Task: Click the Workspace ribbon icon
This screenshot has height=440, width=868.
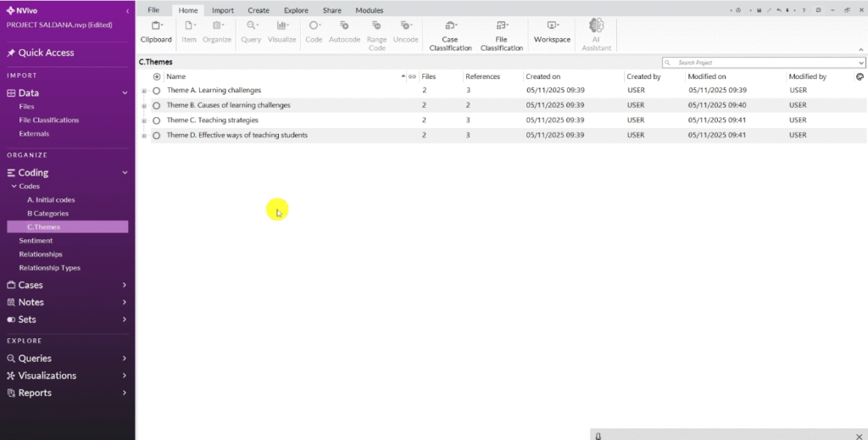Action: tap(552, 27)
